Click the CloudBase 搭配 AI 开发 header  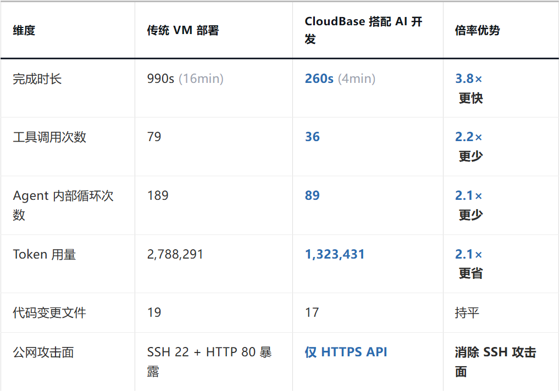click(x=364, y=30)
